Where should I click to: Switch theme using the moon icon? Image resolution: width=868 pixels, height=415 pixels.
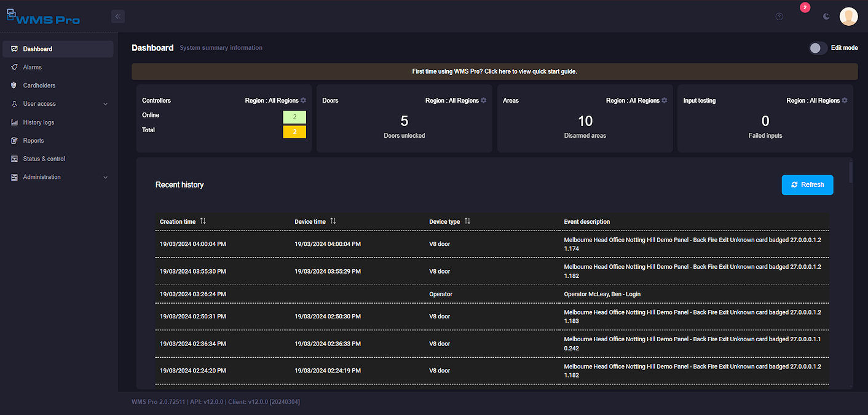coord(826,17)
